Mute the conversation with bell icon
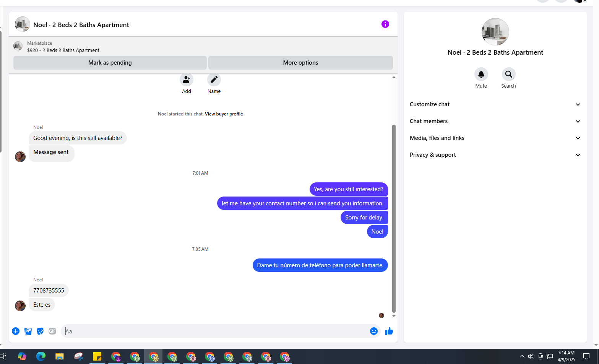The image size is (599, 364). tap(481, 74)
